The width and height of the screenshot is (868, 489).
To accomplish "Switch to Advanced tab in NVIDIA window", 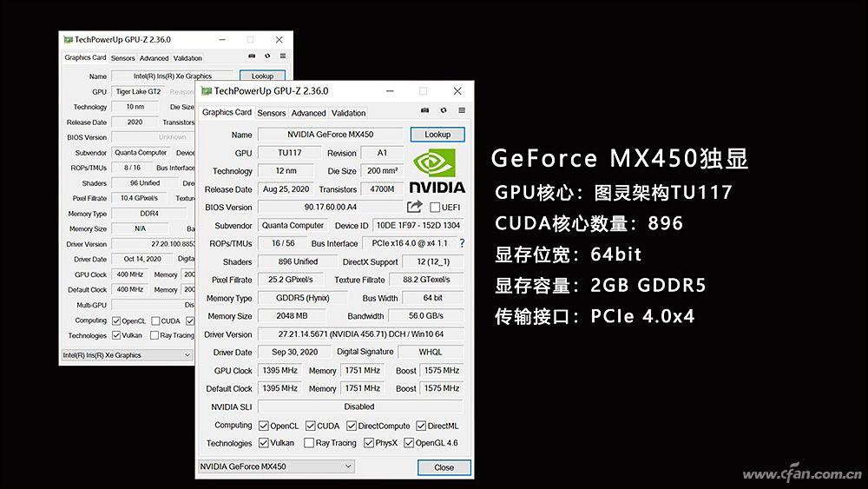I will [x=308, y=113].
